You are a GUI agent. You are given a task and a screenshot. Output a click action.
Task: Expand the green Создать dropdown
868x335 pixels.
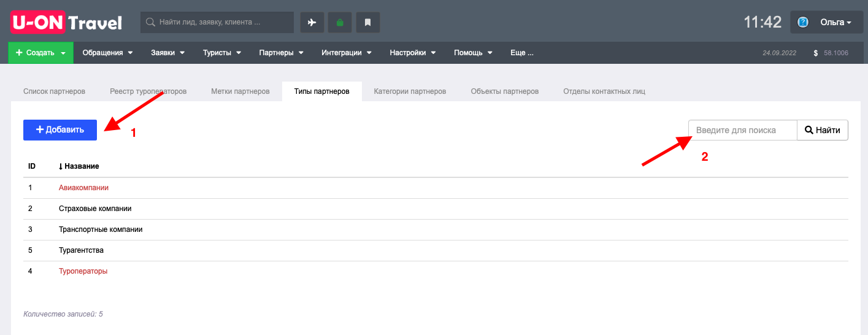pyautogui.click(x=40, y=53)
